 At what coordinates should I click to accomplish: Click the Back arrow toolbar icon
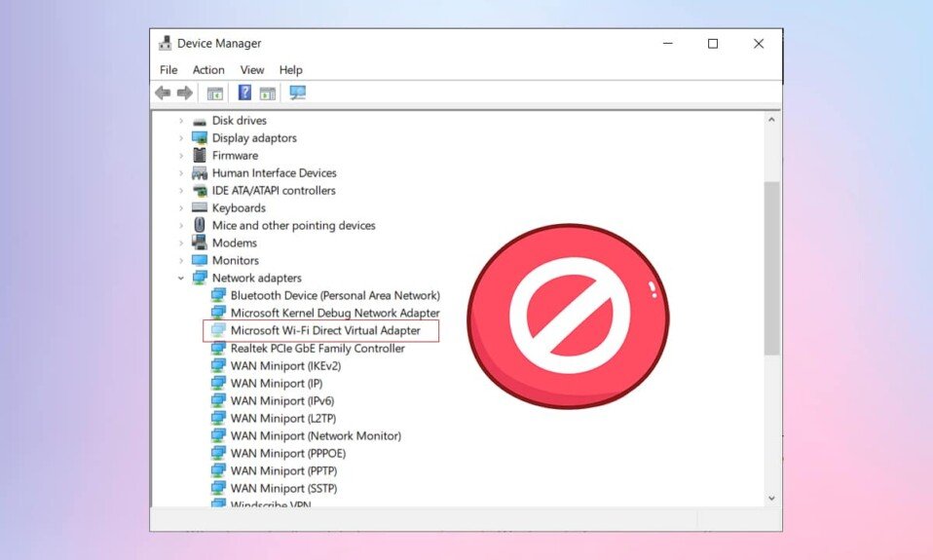[163, 93]
